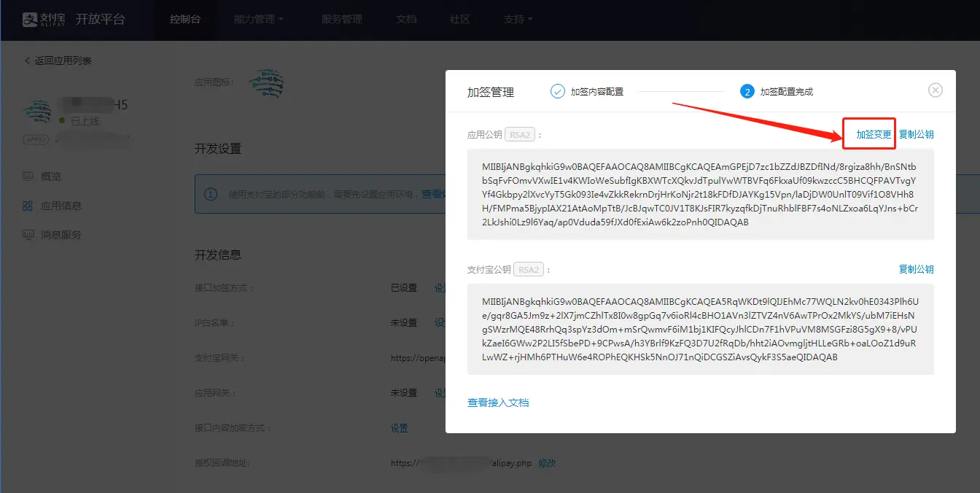980x493 pixels.
Task: Click the 消息服务 sidebar icon
Action: pos(28,235)
